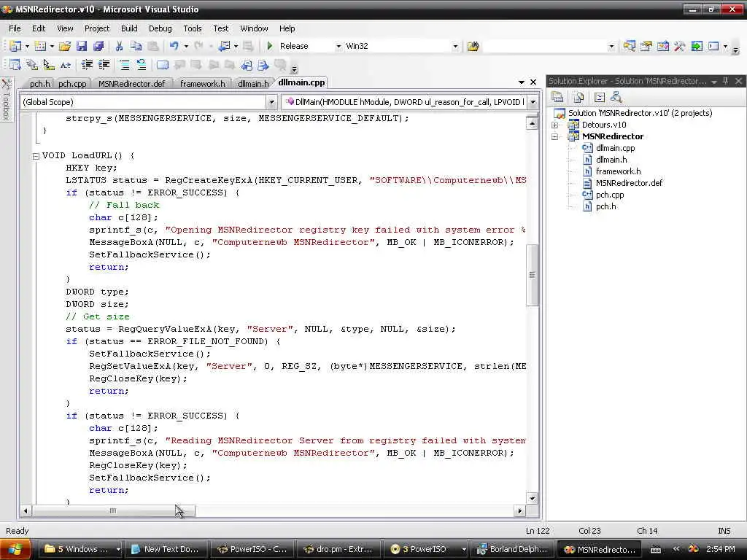Open the Win32 platform dropdown

(x=455, y=46)
